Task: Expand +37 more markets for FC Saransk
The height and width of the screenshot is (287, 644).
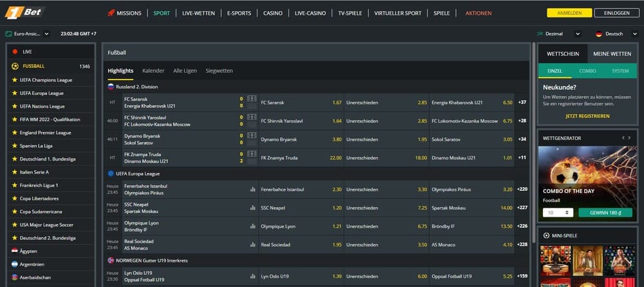Action: click(522, 103)
